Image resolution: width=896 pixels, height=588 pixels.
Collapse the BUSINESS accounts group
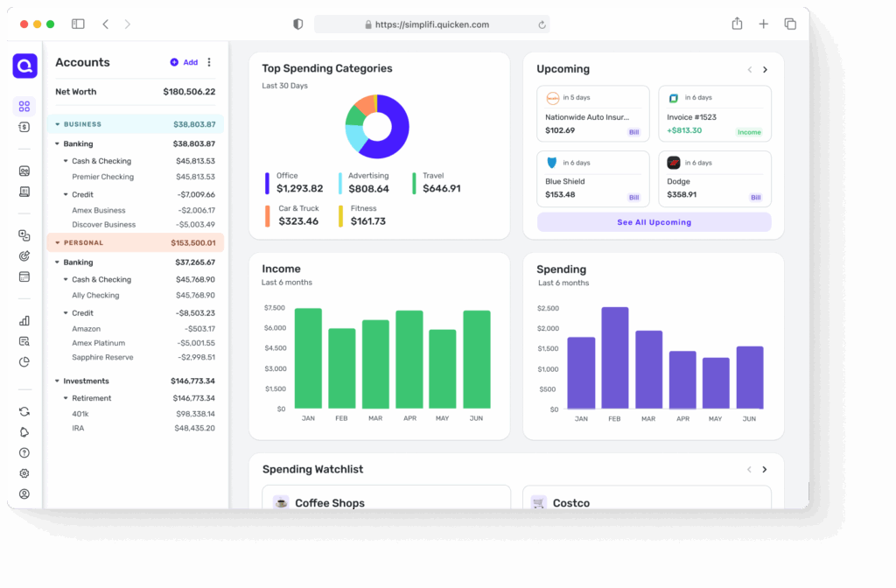coord(58,124)
